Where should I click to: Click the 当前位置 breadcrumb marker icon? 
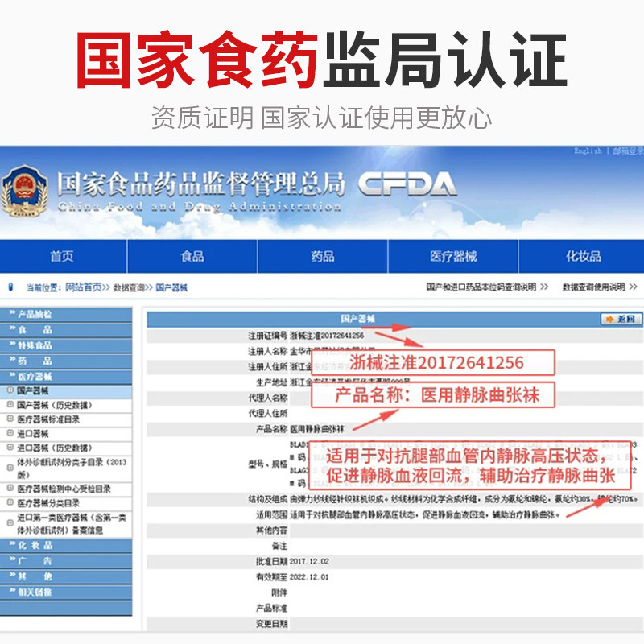coord(10,287)
